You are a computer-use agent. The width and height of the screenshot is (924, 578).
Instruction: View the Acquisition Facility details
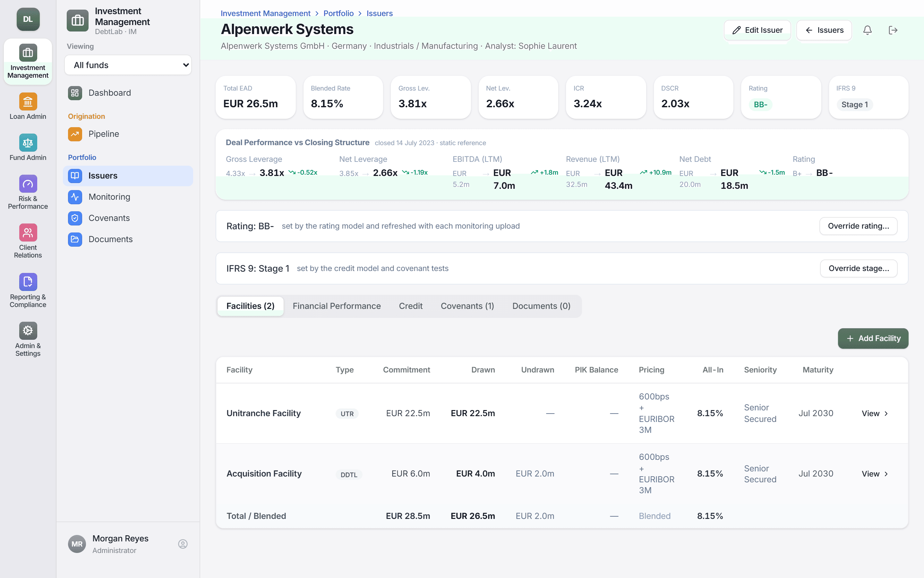(x=875, y=474)
